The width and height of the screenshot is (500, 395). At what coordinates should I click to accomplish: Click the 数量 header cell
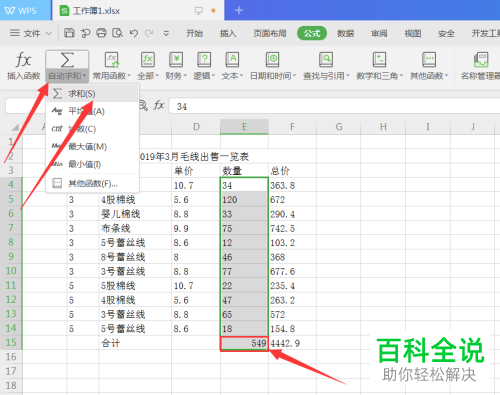click(x=244, y=171)
